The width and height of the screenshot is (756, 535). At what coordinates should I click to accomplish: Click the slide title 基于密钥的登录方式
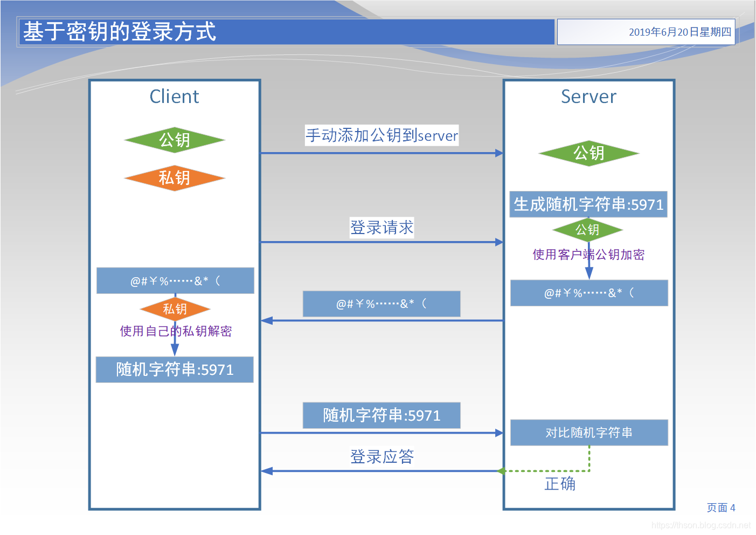tap(120, 32)
